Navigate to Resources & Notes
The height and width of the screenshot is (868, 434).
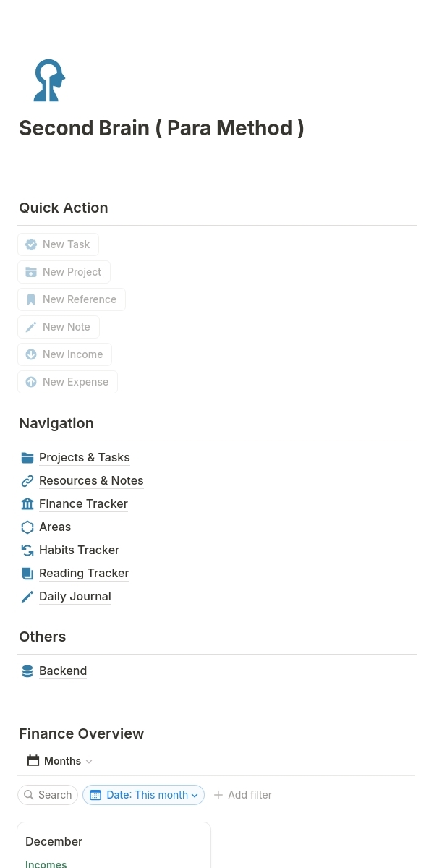tap(91, 480)
